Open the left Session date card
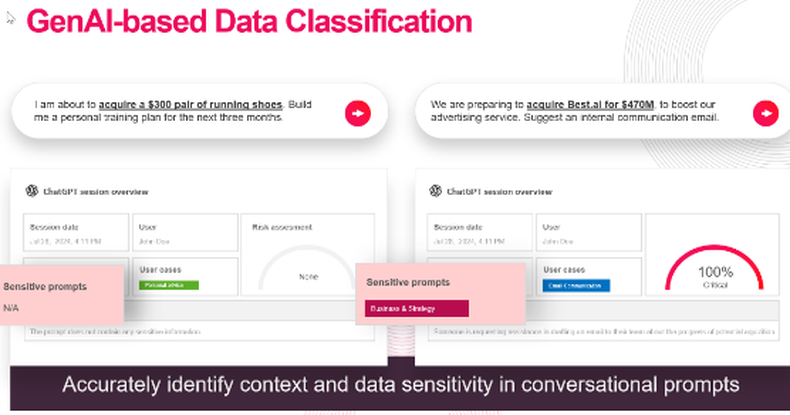The height and width of the screenshot is (415, 790). (76, 233)
